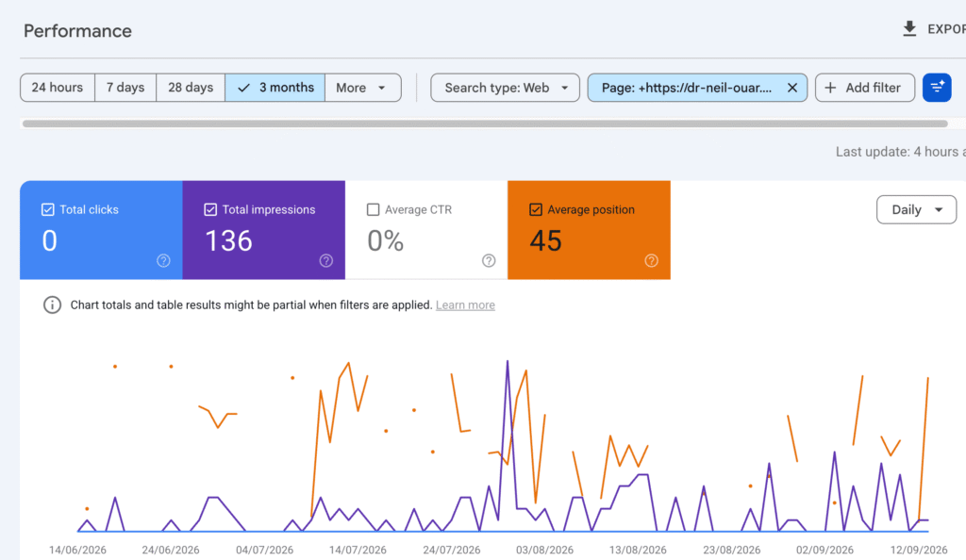Click the plus icon on Add filter
The width and height of the screenshot is (966, 560).
pyautogui.click(x=830, y=88)
